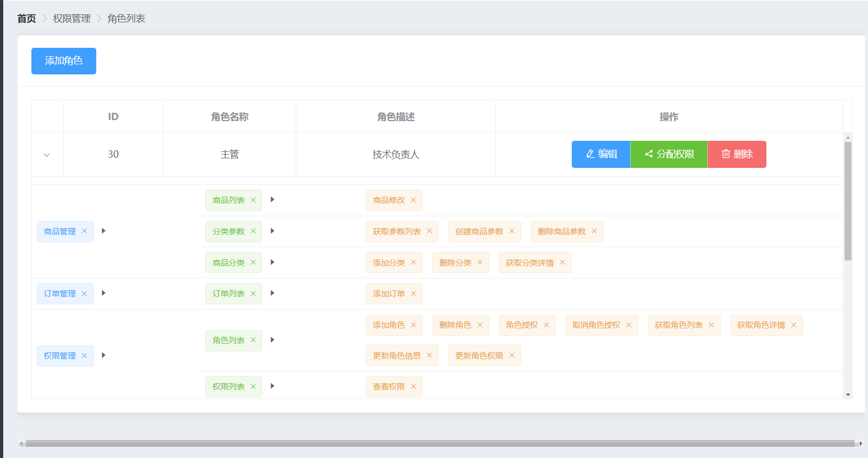
Task: Click the arrow next to 权限管理
Action: (x=104, y=355)
